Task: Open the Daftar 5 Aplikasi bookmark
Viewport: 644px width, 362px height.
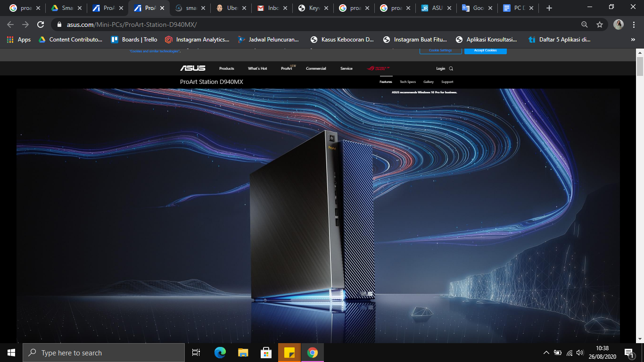Action: point(559,40)
